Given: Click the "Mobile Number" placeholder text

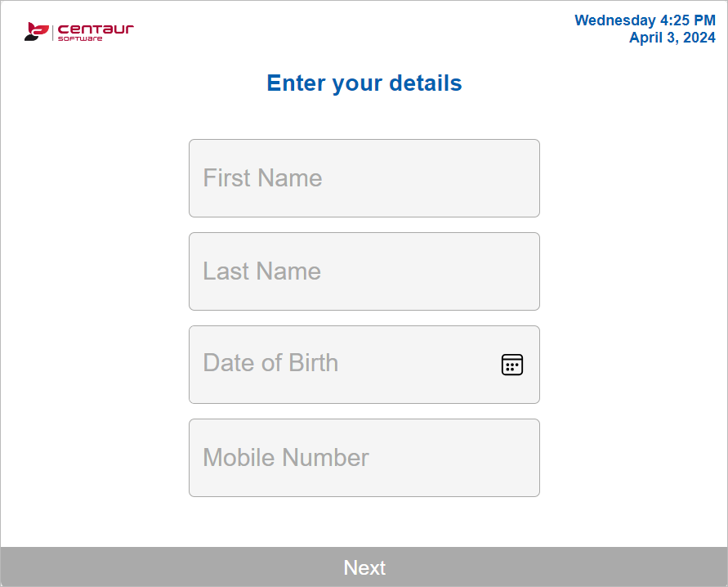Looking at the screenshot, I should [x=286, y=458].
